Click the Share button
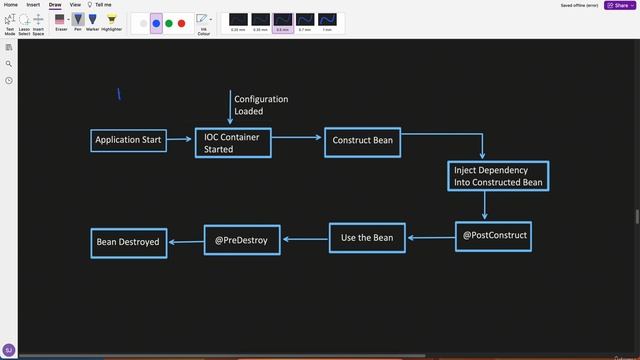This screenshot has width=640, height=360. click(620, 5)
